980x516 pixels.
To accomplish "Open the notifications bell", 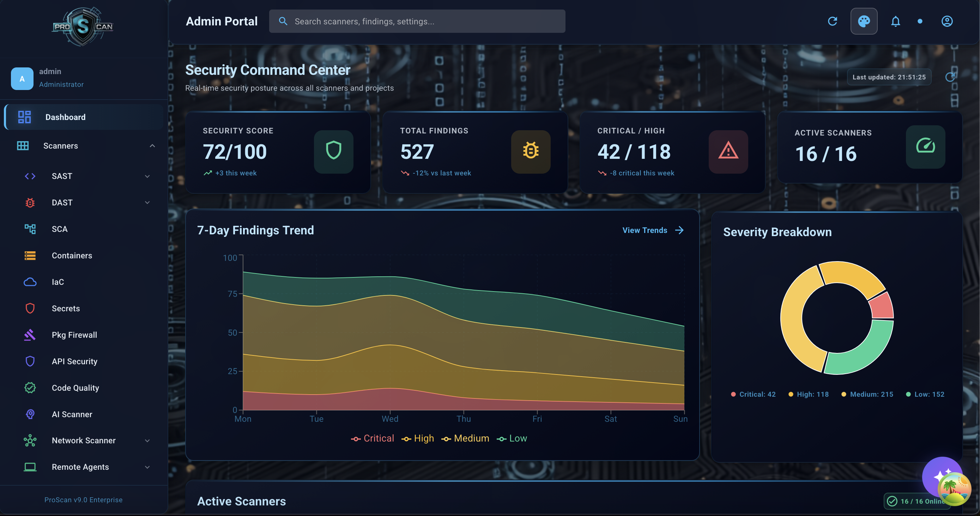I will (895, 21).
